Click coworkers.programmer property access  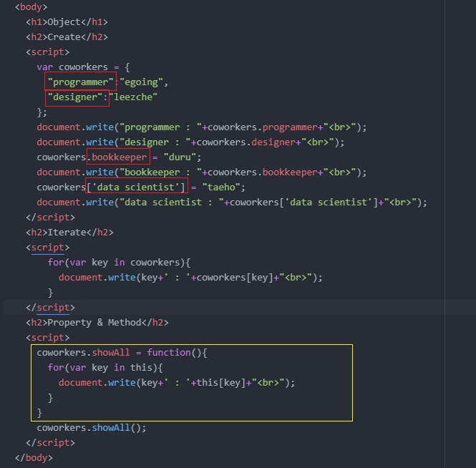(262, 127)
